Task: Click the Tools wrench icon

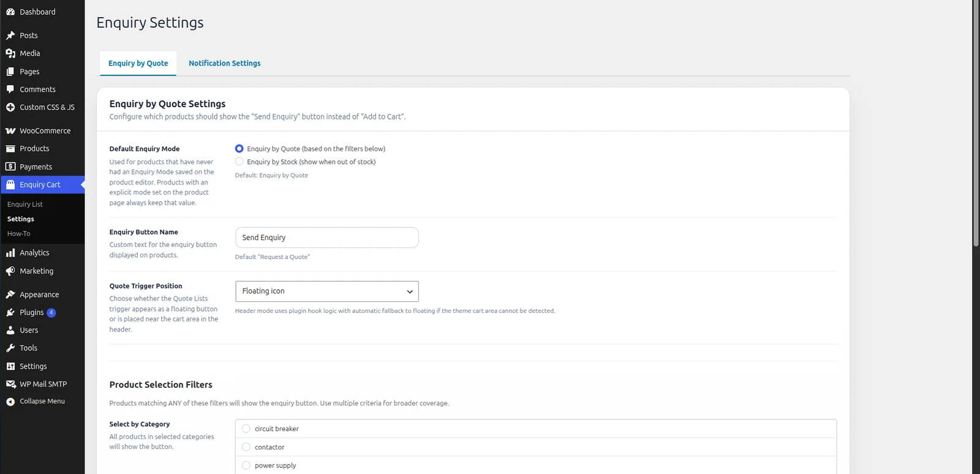Action: pyautogui.click(x=10, y=348)
